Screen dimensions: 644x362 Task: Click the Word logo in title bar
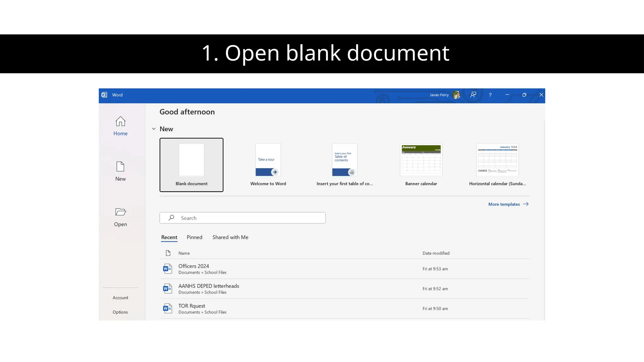(104, 95)
